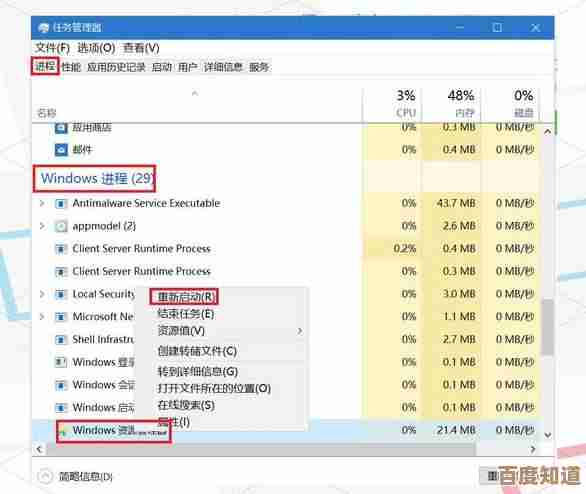Switch to the 详细信息 tab
Viewport: 586px width, 494px height.
[x=223, y=67]
